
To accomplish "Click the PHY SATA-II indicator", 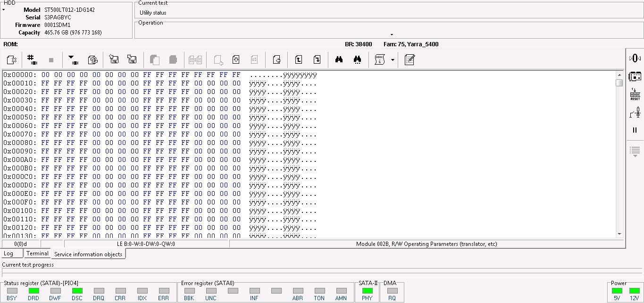I will [x=367, y=291].
